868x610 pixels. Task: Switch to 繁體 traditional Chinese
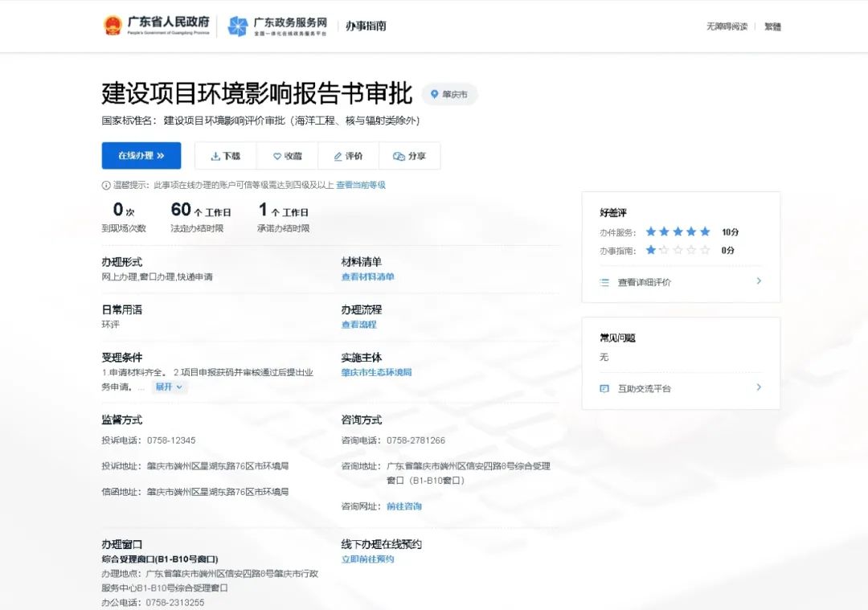click(x=772, y=26)
